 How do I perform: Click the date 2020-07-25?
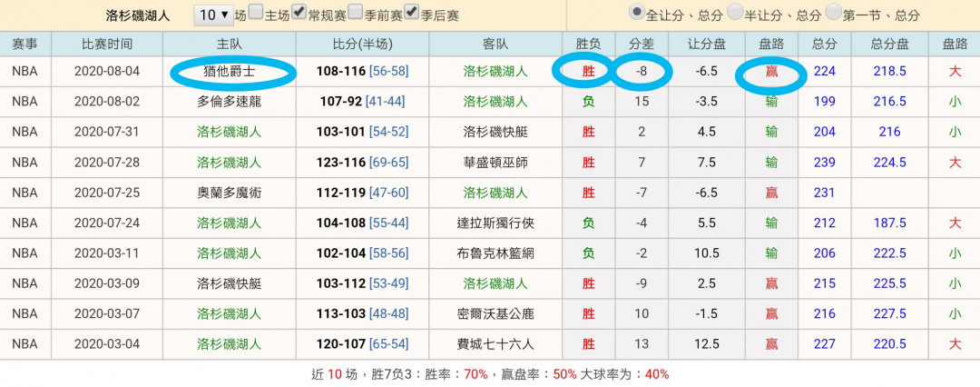(107, 193)
